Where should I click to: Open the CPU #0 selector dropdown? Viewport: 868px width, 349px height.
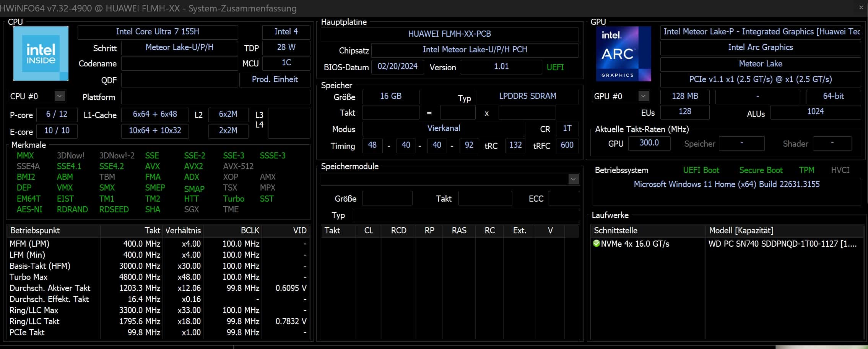pos(59,96)
